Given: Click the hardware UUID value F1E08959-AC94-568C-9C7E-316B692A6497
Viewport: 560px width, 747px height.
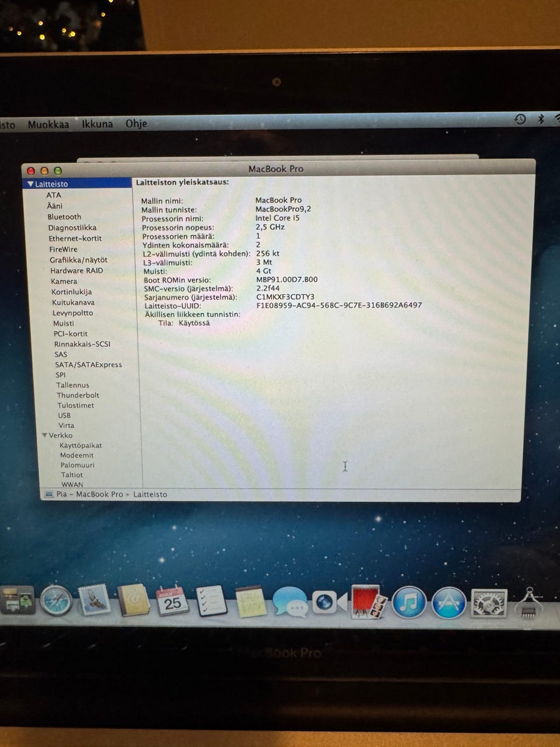Looking at the screenshot, I should [x=339, y=305].
